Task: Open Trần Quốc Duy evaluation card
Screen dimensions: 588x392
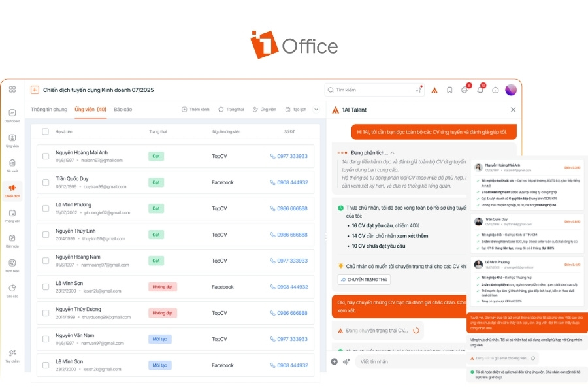Action: pyautogui.click(x=527, y=234)
